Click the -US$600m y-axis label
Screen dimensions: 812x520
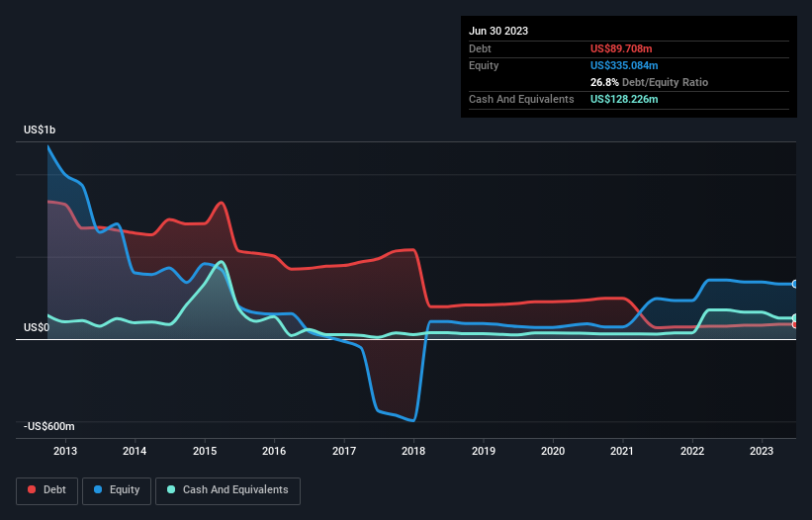click(49, 426)
